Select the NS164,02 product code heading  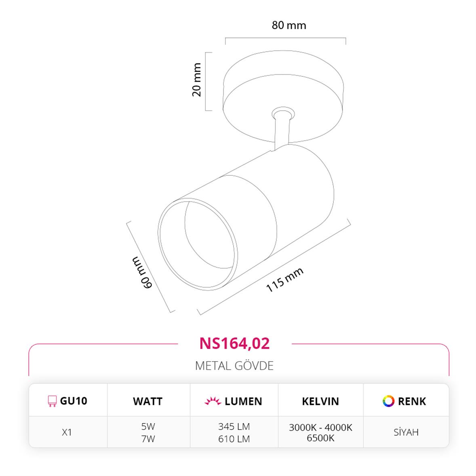234,343
